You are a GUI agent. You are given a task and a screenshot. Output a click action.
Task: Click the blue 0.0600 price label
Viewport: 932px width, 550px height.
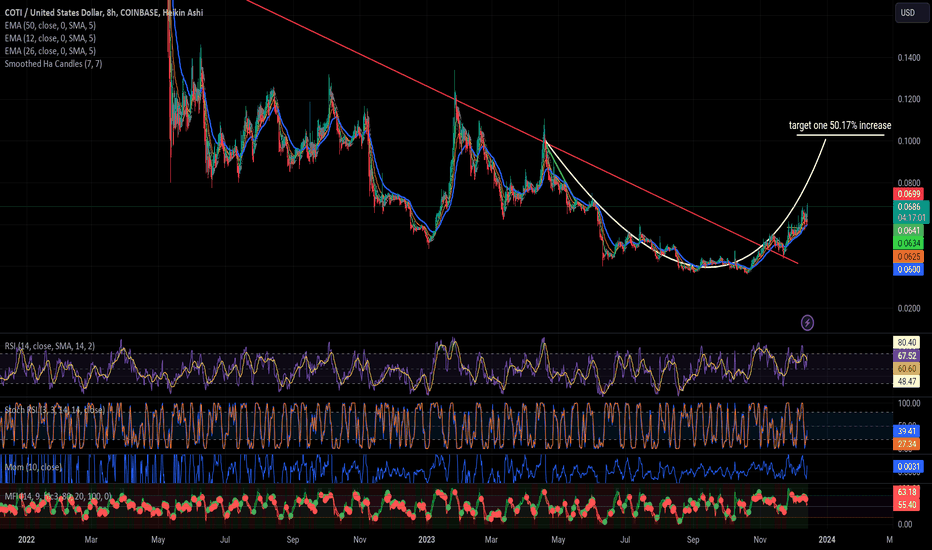point(908,269)
